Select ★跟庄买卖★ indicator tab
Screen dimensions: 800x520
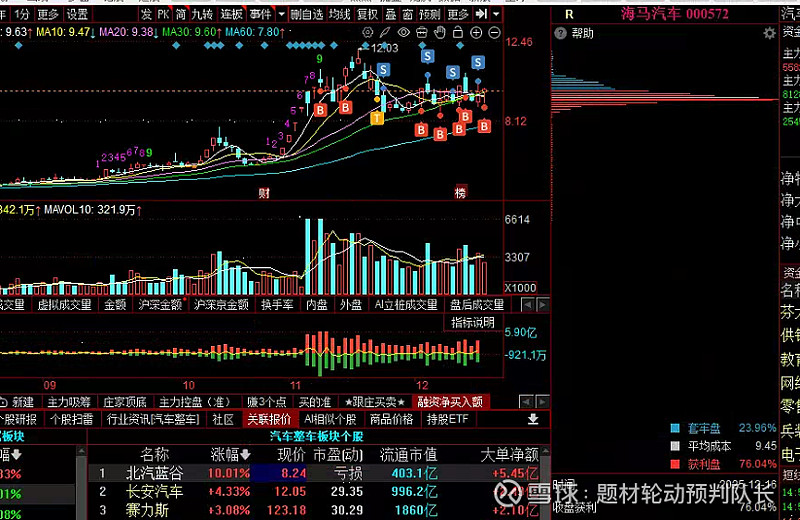(375, 402)
